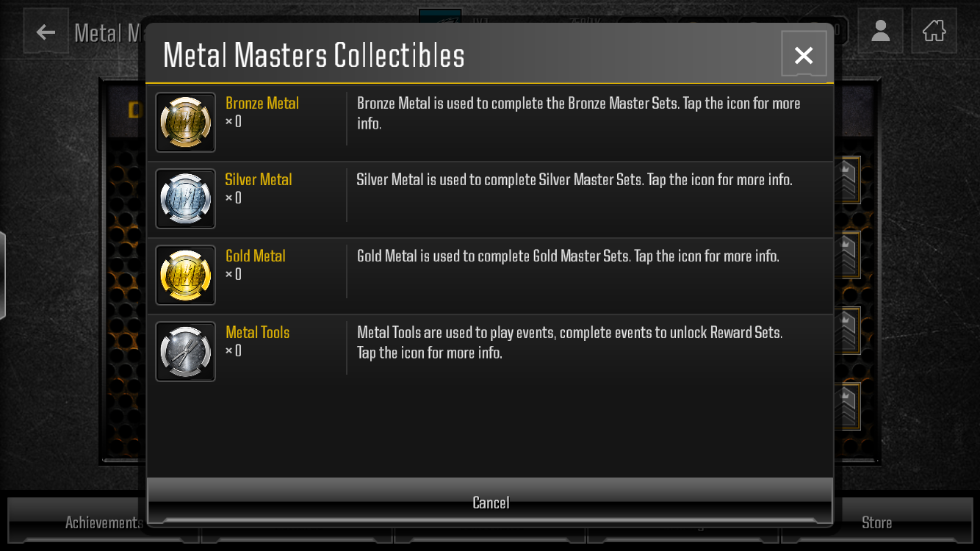Open the Achievements tab
Screen dimensions: 980x551
[x=104, y=522]
